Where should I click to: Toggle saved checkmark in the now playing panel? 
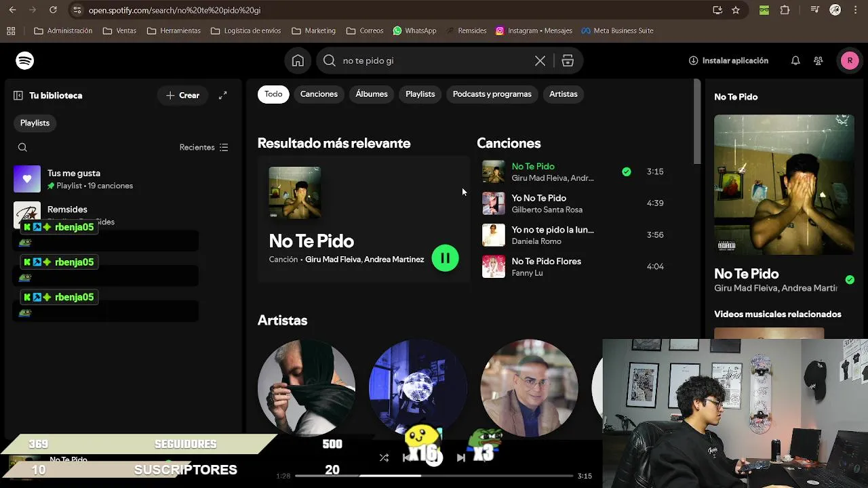[x=850, y=279]
